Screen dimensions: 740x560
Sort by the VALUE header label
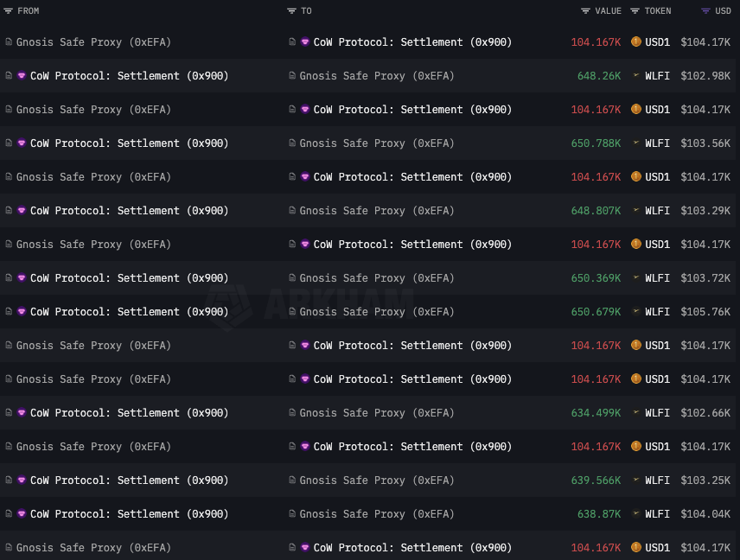pos(608,11)
